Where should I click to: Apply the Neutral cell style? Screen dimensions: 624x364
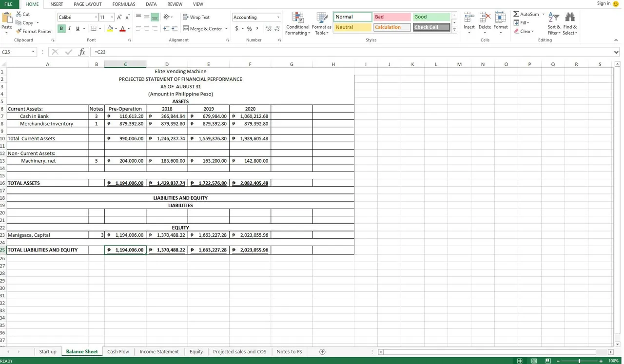click(352, 27)
